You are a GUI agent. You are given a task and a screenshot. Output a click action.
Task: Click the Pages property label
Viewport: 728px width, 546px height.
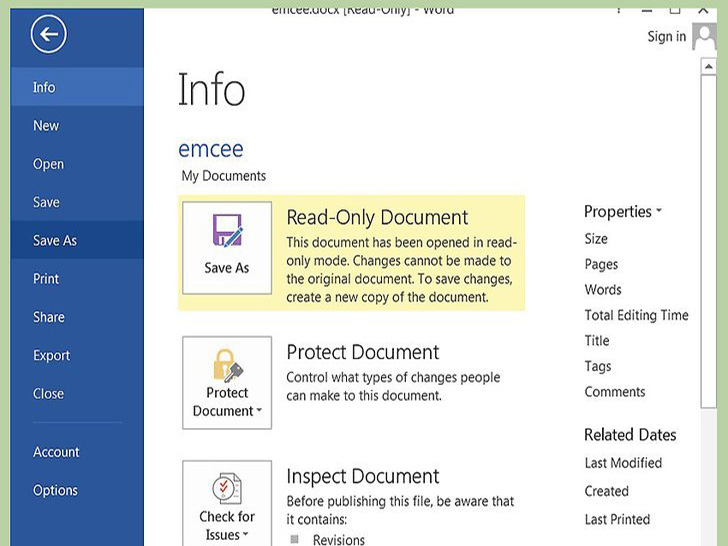(x=601, y=264)
